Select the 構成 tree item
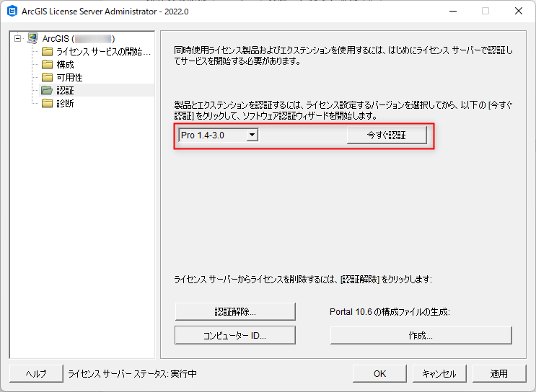536x392 pixels. [x=66, y=65]
